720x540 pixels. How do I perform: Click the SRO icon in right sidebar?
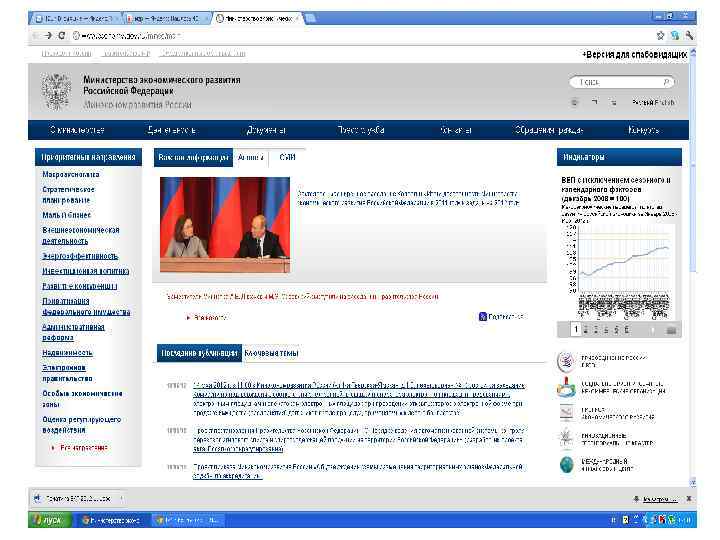[x=566, y=387]
